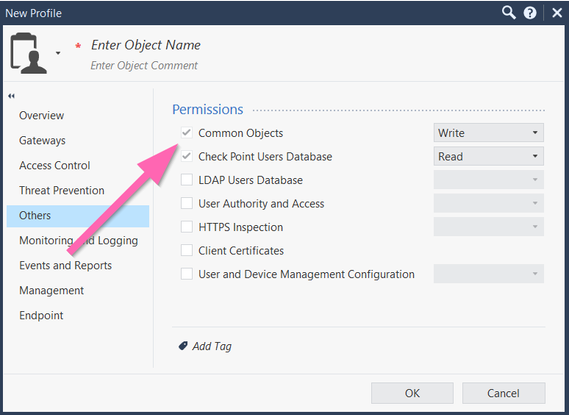Click the Cancel button
Image resolution: width=569 pixels, height=415 pixels.
[503, 393]
